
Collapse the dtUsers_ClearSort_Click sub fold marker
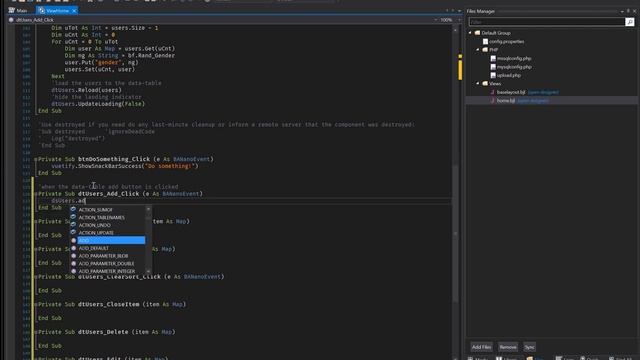[36, 277]
